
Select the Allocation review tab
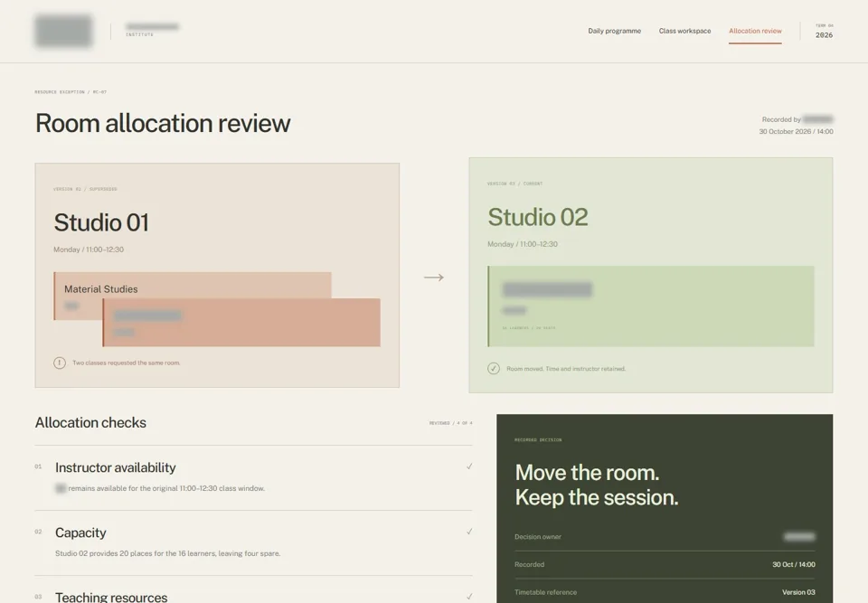click(x=755, y=31)
